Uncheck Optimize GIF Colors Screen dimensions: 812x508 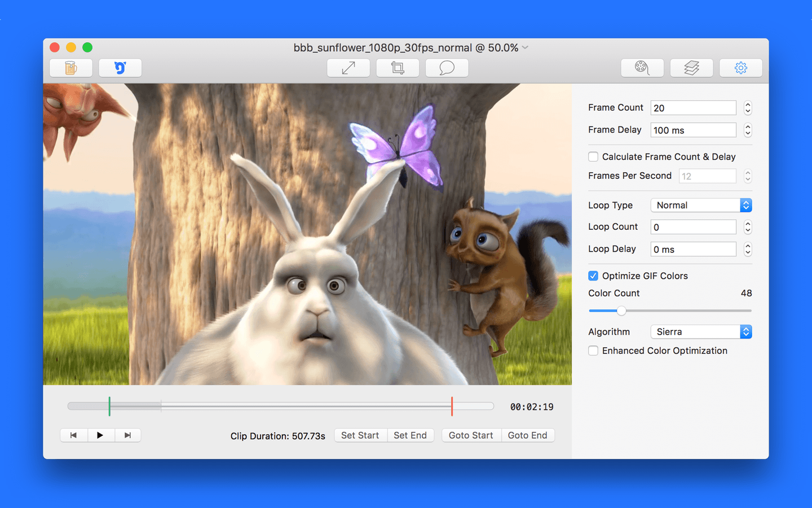point(593,276)
